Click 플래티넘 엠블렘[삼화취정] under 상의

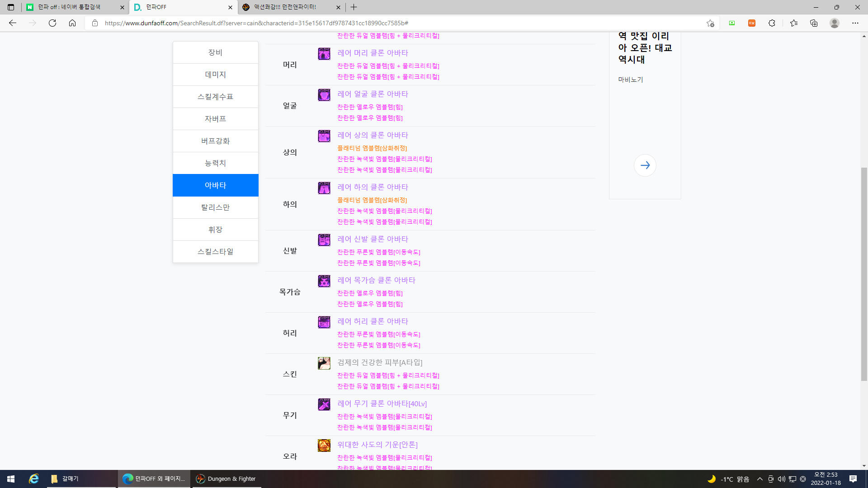coord(372,148)
